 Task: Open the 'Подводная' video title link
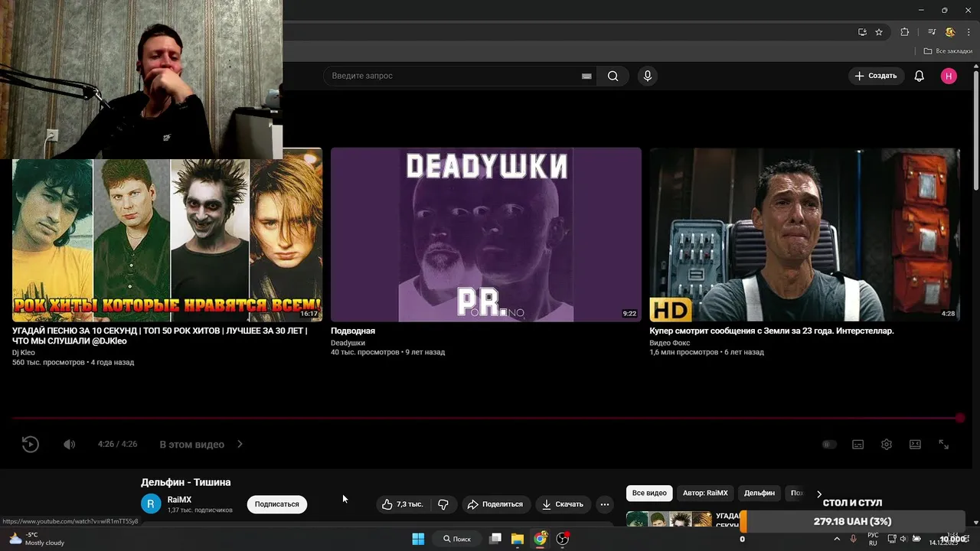[353, 331]
